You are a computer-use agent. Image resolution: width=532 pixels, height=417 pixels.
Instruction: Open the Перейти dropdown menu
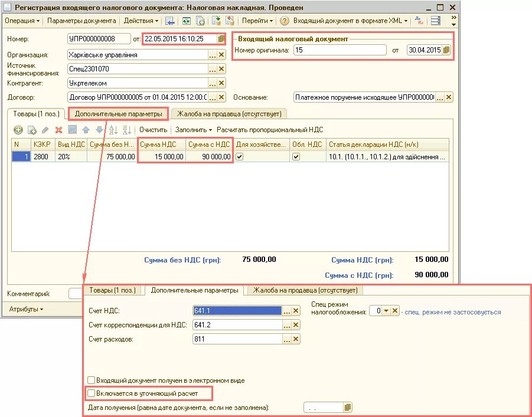(x=257, y=21)
